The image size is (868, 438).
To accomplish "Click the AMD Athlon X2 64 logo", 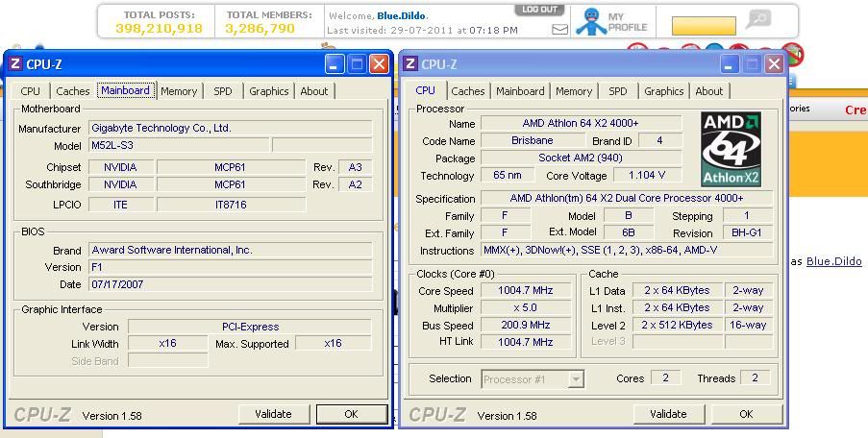I will pos(731,149).
